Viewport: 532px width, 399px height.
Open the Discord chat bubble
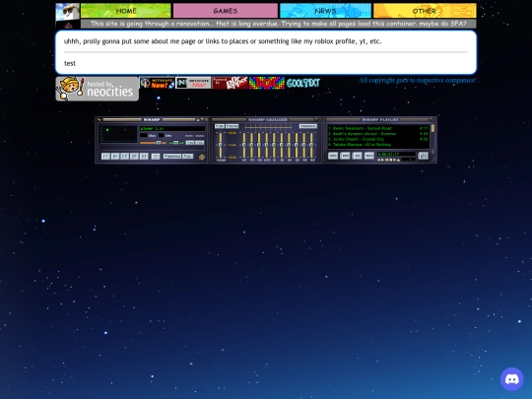[511, 379]
